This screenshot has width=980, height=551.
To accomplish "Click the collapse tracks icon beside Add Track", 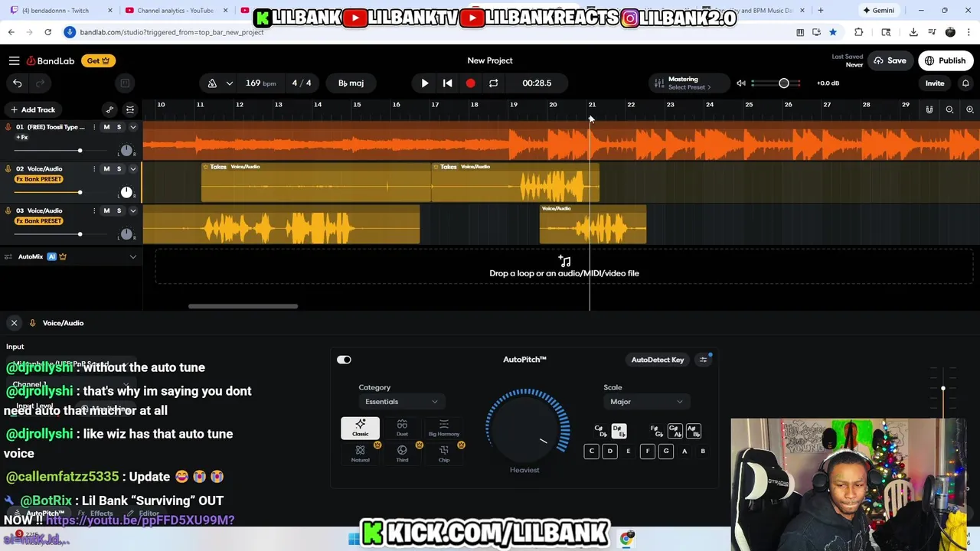I will (x=130, y=109).
